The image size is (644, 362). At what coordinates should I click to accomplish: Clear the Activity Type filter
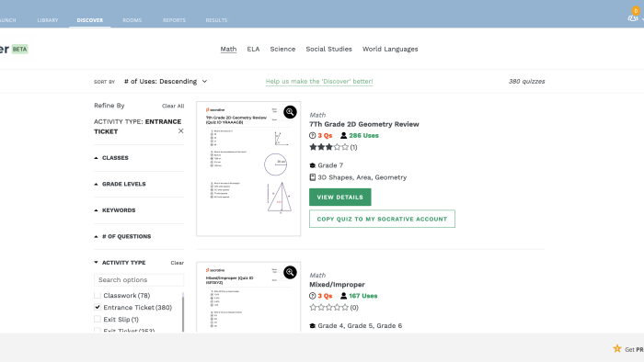178,263
